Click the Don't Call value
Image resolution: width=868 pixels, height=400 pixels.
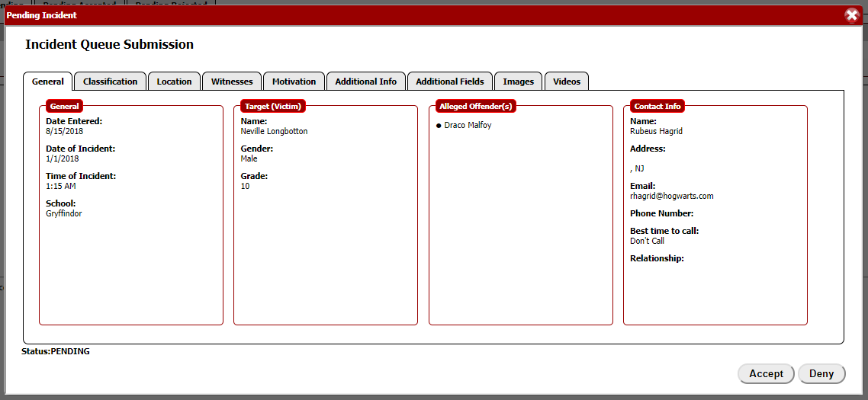click(647, 241)
